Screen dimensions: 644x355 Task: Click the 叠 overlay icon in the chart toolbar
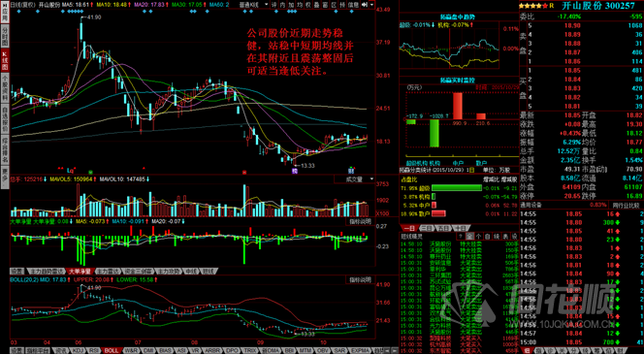316,5
